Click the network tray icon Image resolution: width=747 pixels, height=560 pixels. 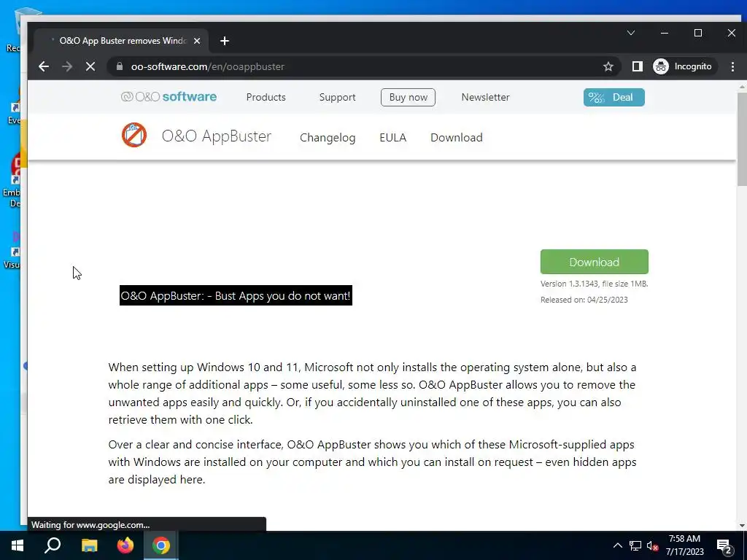[635, 545]
